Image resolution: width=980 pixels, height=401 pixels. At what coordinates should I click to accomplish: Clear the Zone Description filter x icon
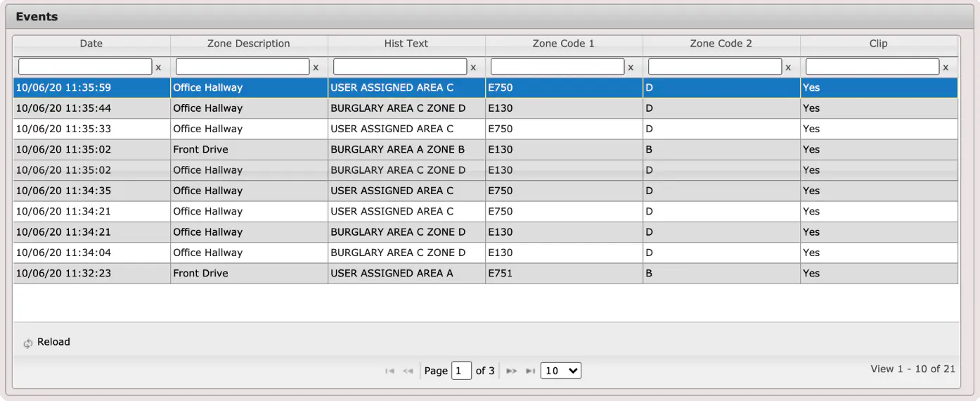point(316,68)
